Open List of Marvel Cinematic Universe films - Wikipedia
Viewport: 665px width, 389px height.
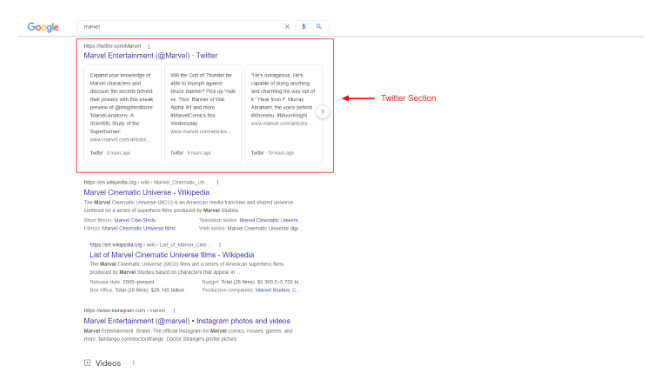click(172, 255)
